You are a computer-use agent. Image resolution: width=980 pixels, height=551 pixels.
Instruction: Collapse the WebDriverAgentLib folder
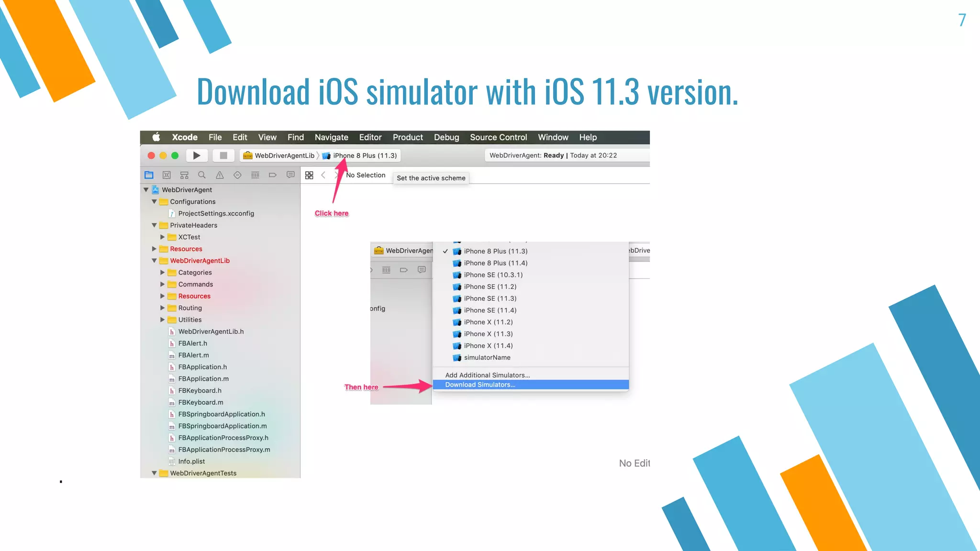pyautogui.click(x=154, y=261)
